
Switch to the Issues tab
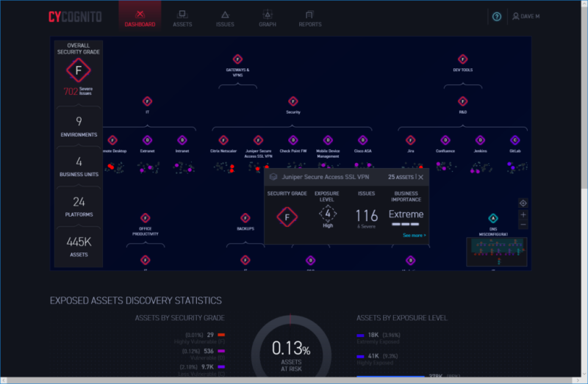pos(225,18)
